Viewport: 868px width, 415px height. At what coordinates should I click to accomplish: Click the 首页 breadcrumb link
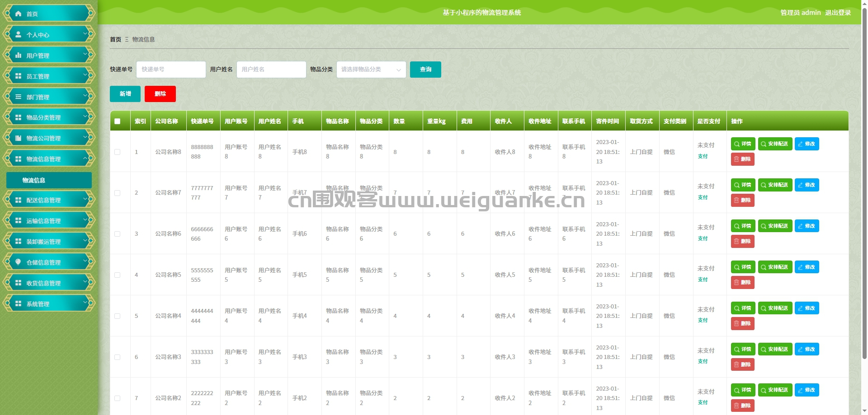coord(116,39)
